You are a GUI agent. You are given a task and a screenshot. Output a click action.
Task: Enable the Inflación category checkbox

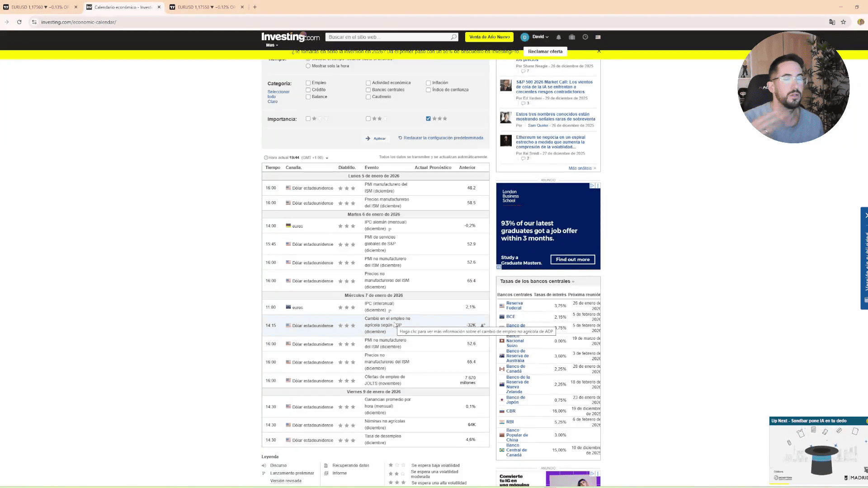tap(428, 83)
